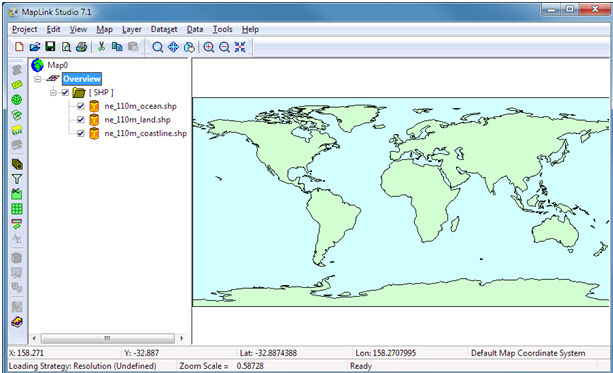The height and width of the screenshot is (373, 613).
Task: Open the Dataset menu
Action: (x=164, y=29)
